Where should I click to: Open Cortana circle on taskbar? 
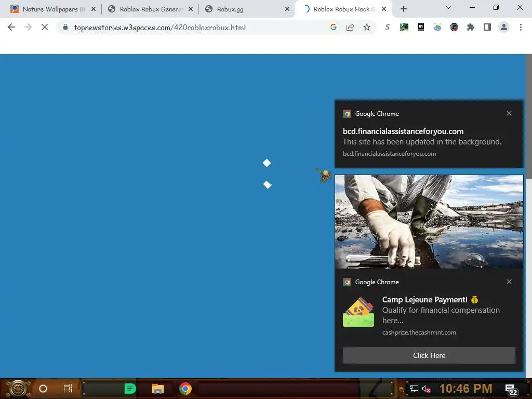coord(43,389)
